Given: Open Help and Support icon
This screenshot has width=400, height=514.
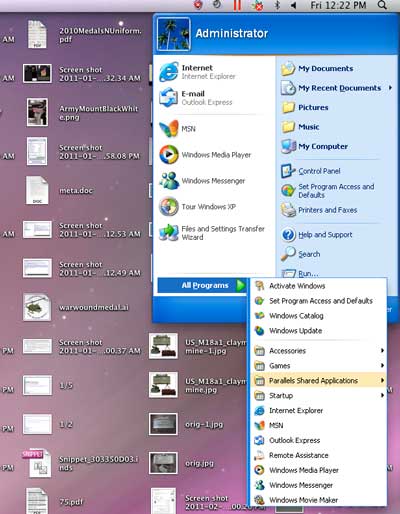Looking at the screenshot, I should 288,235.
